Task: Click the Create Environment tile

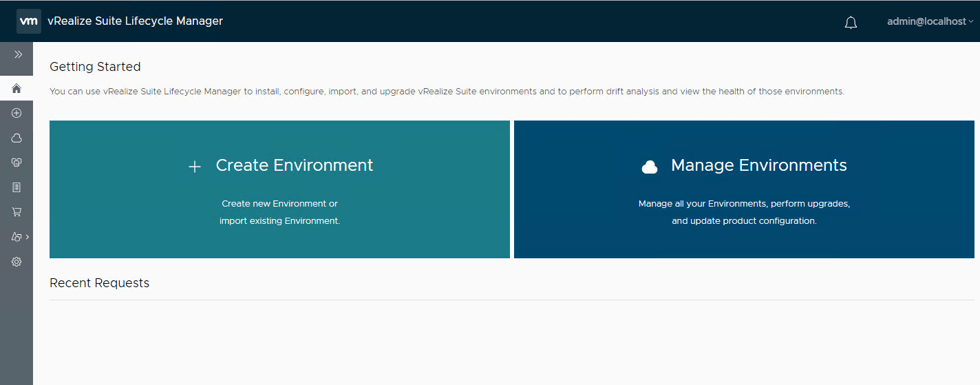Action: [279, 189]
